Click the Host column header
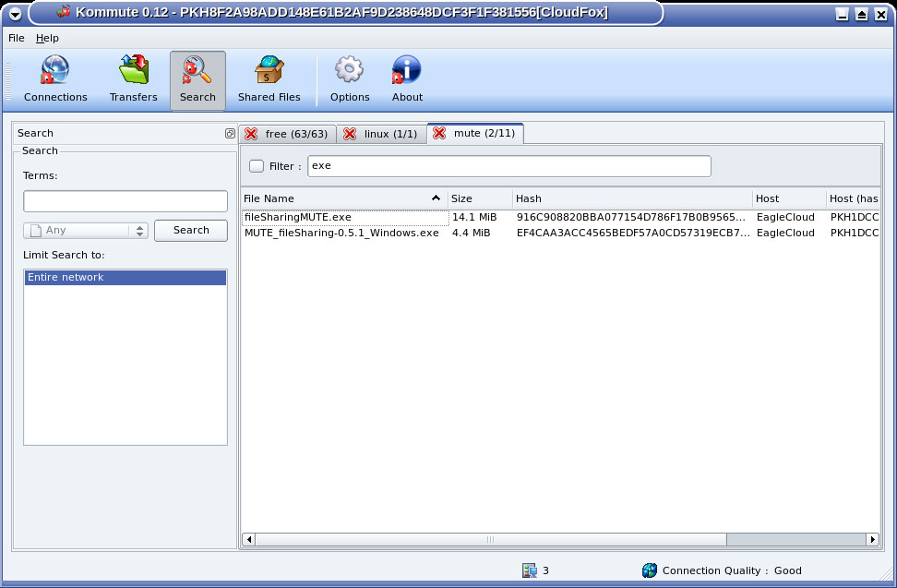 [789, 198]
